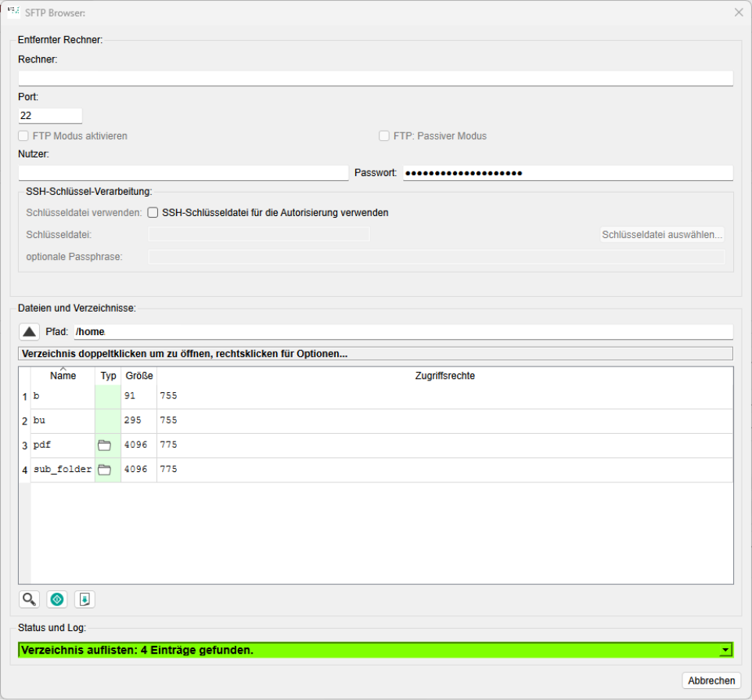The width and height of the screenshot is (752, 700).
Task: Enable SSH-Schlüsseldatei für die Autorisierung verwenden
Action: 153,212
